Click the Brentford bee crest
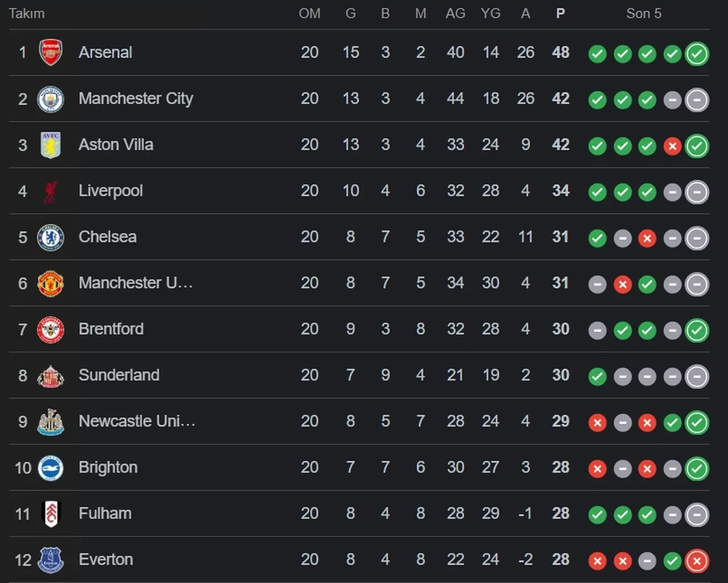728x583 pixels. (51, 329)
